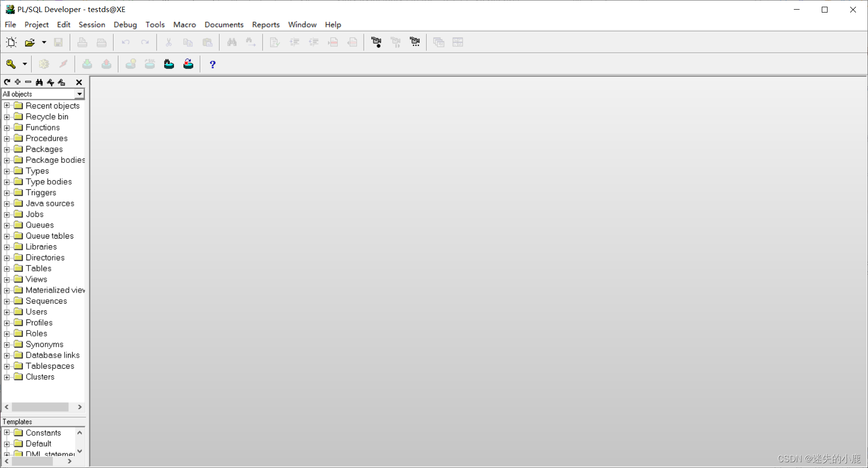Click the Templates list scroll down arrow
Viewport: 868px width, 468px height.
click(80, 452)
